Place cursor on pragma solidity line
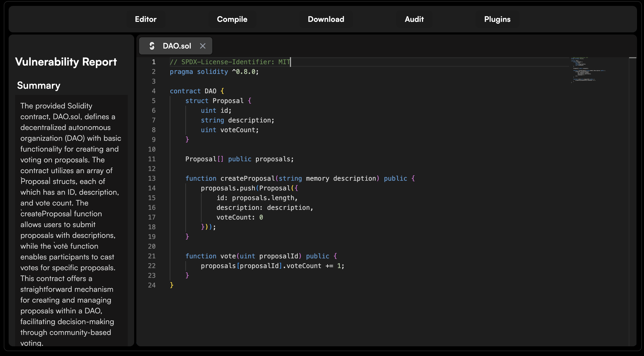The width and height of the screenshot is (644, 356). [214, 72]
